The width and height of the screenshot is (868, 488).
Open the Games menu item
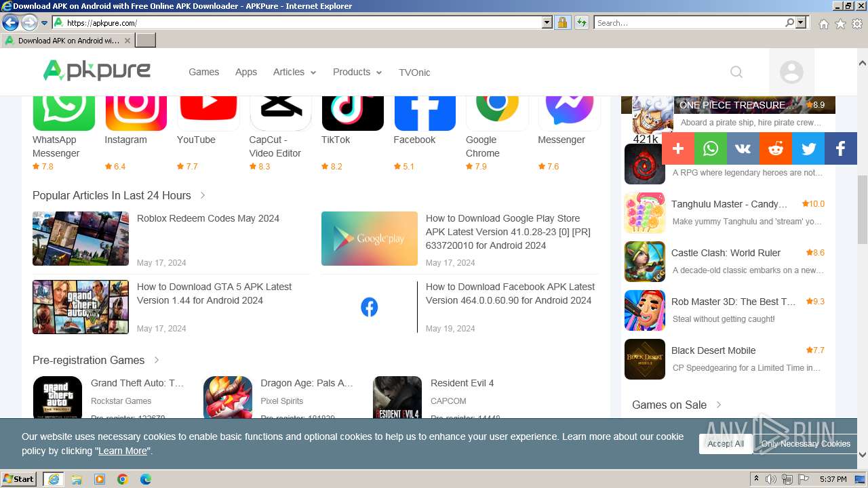click(x=203, y=72)
